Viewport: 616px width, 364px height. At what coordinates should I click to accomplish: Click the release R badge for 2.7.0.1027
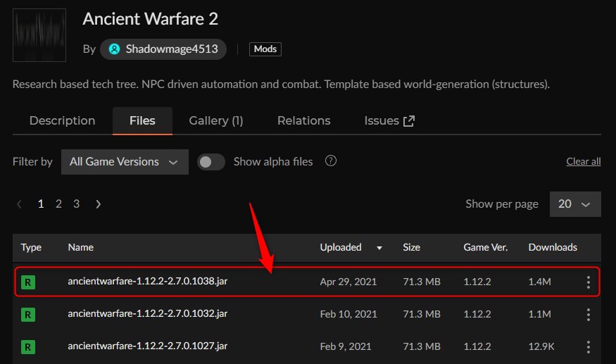(x=28, y=347)
